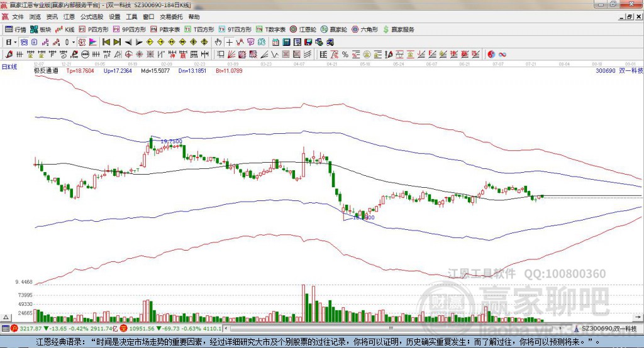
Task: Click the 极反通道 indicator name
Action: click(46, 70)
